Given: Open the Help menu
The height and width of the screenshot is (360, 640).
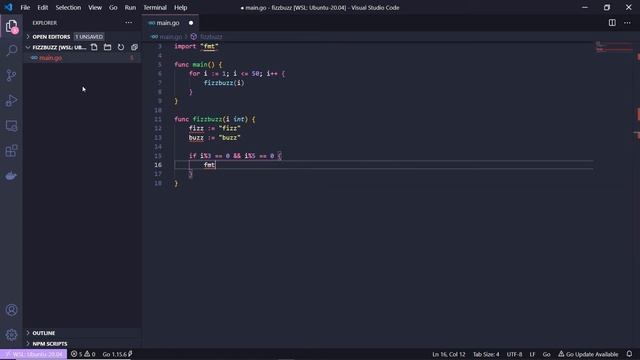Looking at the screenshot, I should (x=180, y=7).
